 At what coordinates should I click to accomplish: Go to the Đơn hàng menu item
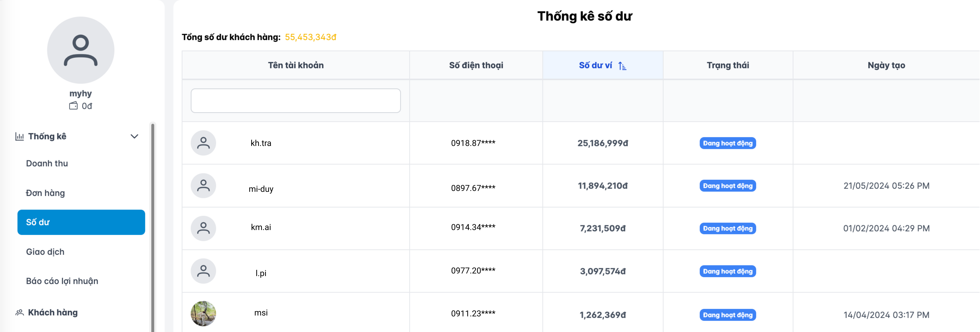(x=45, y=193)
